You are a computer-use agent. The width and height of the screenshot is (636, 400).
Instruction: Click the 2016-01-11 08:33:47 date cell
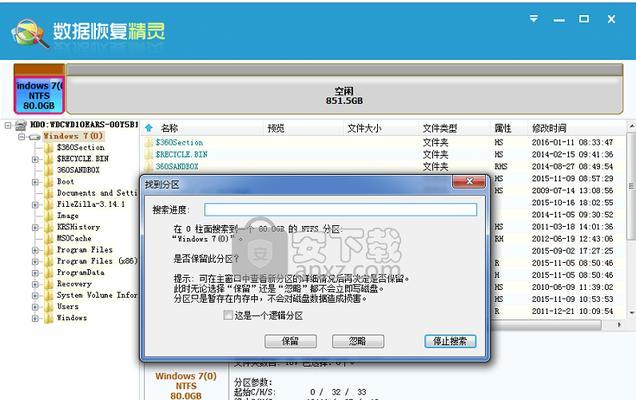[x=572, y=142]
